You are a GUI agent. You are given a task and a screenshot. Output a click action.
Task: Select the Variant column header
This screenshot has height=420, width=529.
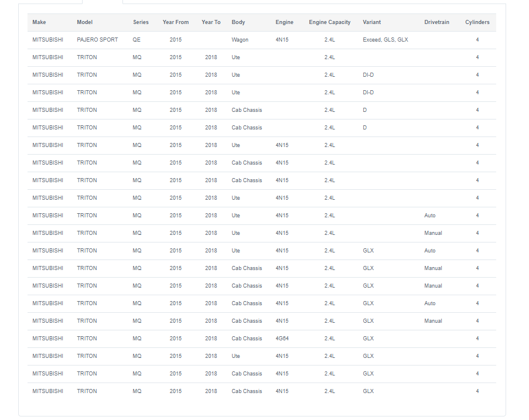[372, 22]
